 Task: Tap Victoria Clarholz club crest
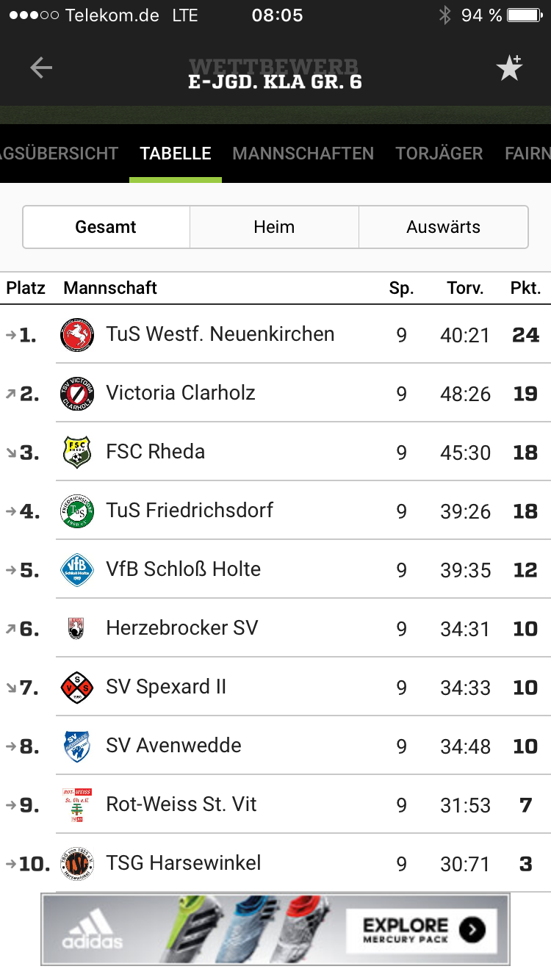click(77, 394)
